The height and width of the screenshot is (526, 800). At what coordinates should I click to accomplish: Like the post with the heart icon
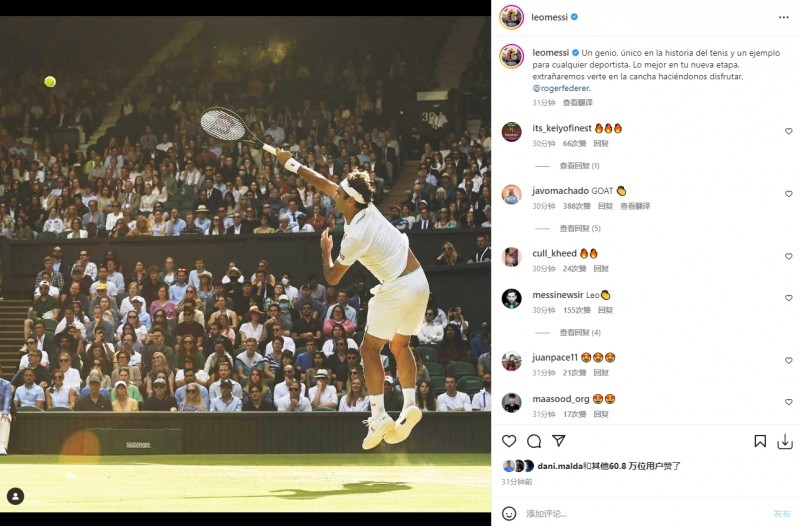pos(509,441)
